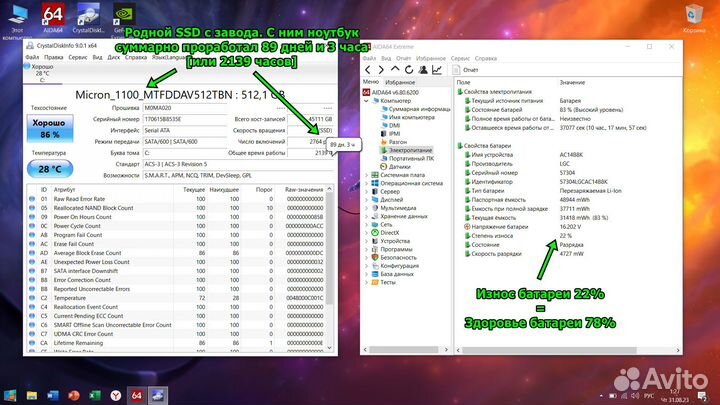
Task: Expand the Хранение данных tree node
Action: [366, 216]
